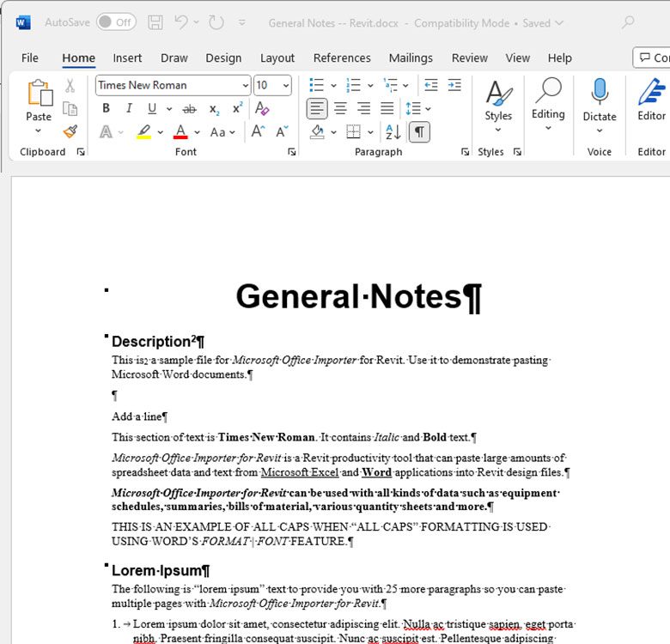Toggle Align Left paragraph button

pos(317,108)
